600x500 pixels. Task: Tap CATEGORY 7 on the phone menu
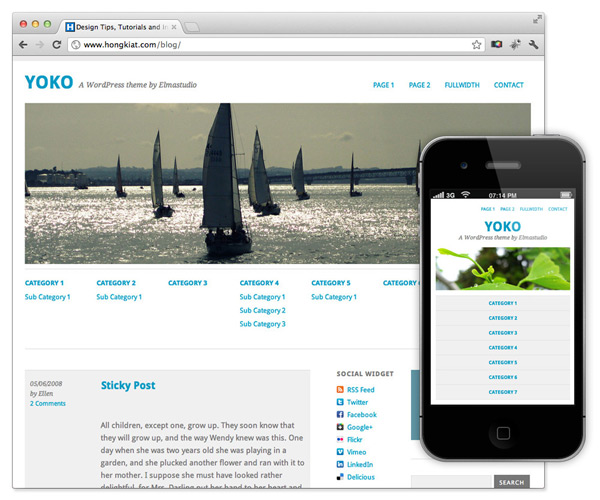pyautogui.click(x=503, y=392)
